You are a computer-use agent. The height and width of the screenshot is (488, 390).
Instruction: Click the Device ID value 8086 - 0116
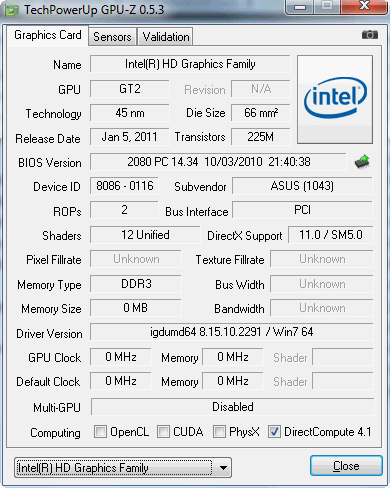[x=124, y=186]
